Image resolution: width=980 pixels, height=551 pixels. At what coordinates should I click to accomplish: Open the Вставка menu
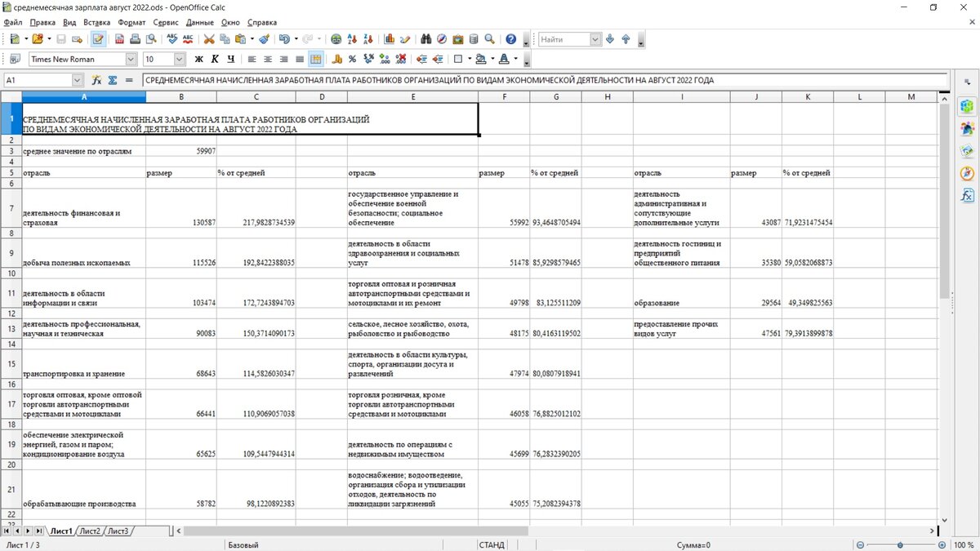(96, 22)
